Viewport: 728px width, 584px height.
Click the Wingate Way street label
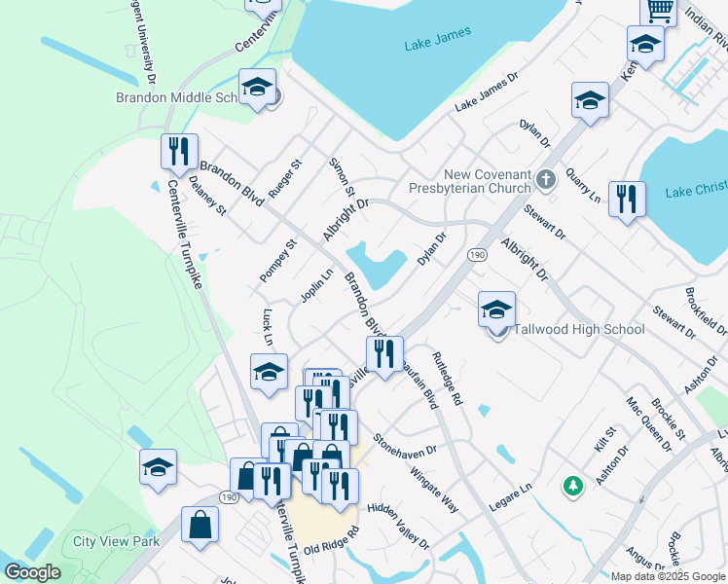[x=434, y=490]
